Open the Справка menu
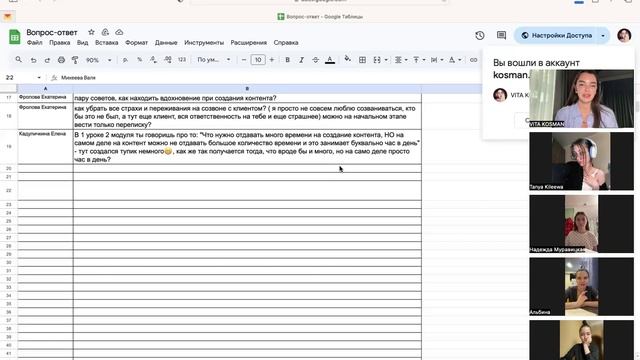Viewport: 640px width, 360px height. coord(286,42)
